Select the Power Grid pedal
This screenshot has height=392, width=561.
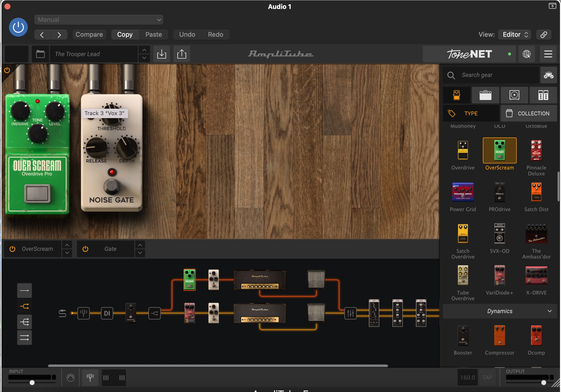463,192
